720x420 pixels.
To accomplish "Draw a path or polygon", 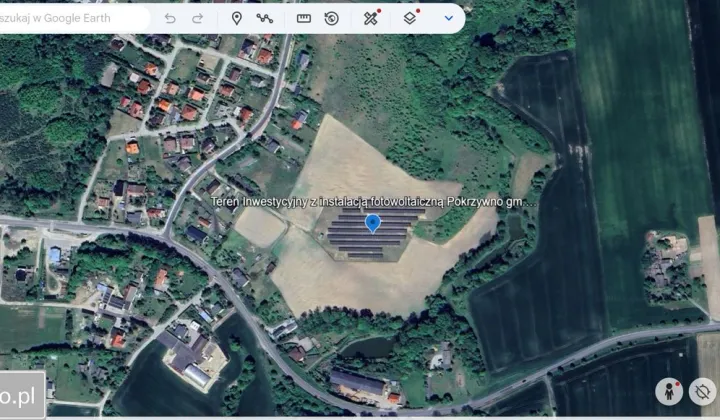I will click(264, 18).
